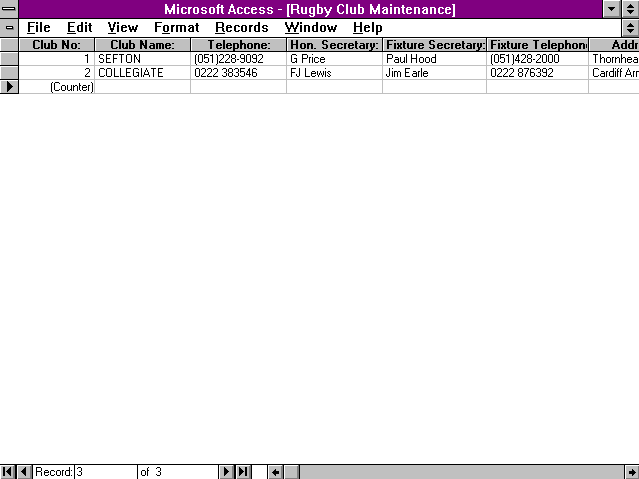Restore the Rugby Club Maintenance document window
This screenshot has height=479, width=639.
click(630, 28)
